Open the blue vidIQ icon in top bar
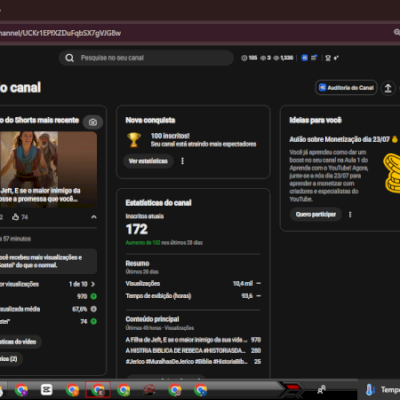400x400 pixels. point(304,58)
